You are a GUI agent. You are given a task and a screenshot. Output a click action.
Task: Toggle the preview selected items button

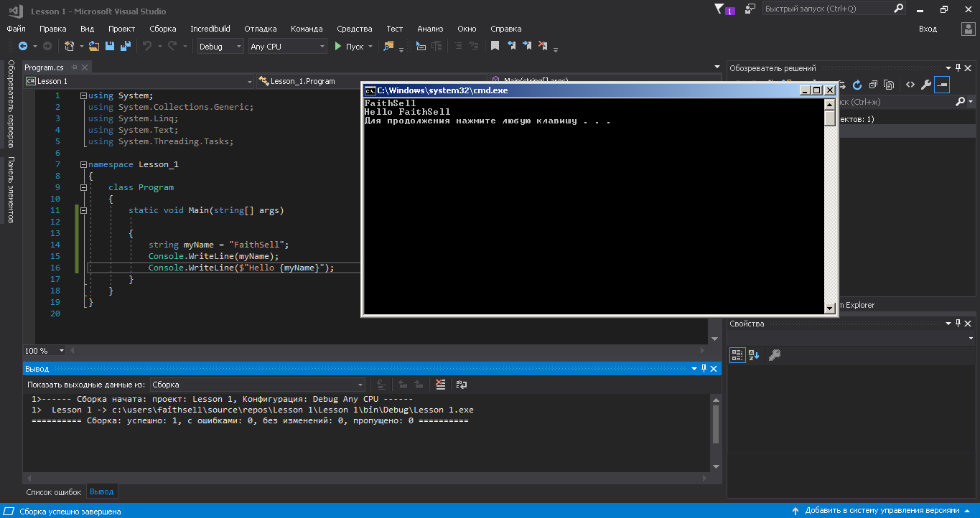942,85
